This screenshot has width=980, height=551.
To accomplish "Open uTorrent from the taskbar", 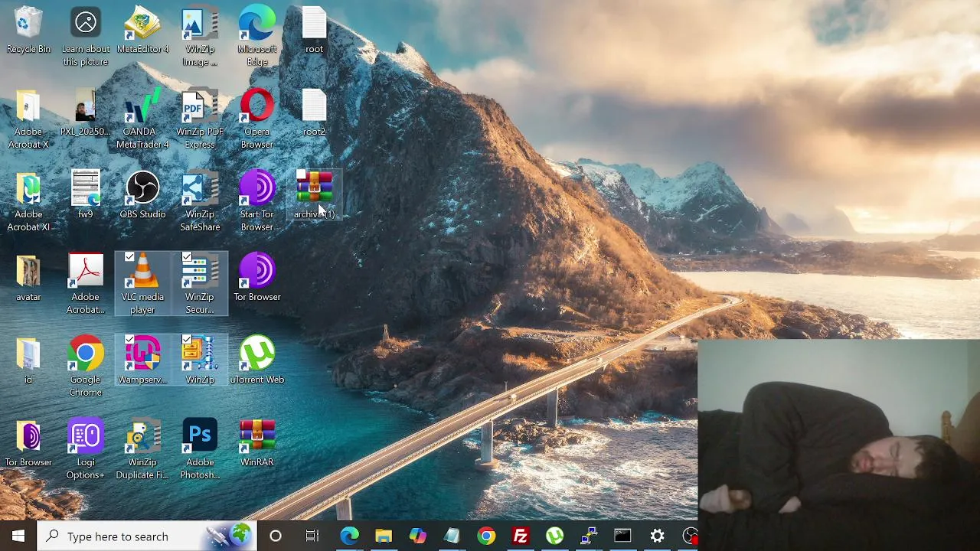I will click(x=554, y=536).
